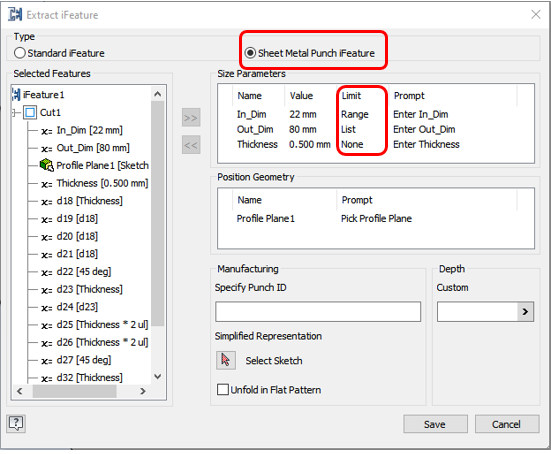Image resolution: width=551 pixels, height=454 pixels.
Task: Click the Extract iFeature title bar icon
Action: pyautogui.click(x=15, y=15)
